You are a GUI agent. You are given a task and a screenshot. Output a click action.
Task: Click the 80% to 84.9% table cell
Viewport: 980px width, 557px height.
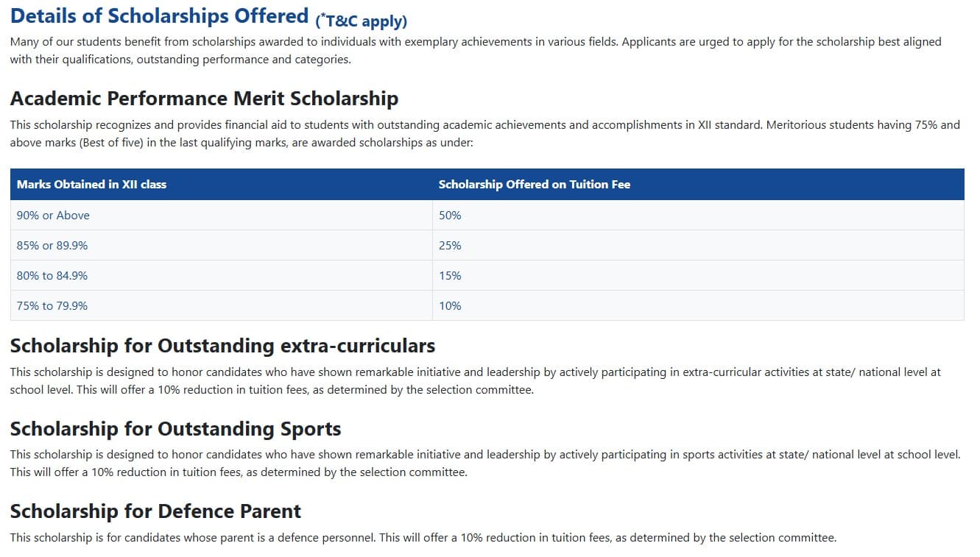click(x=52, y=276)
